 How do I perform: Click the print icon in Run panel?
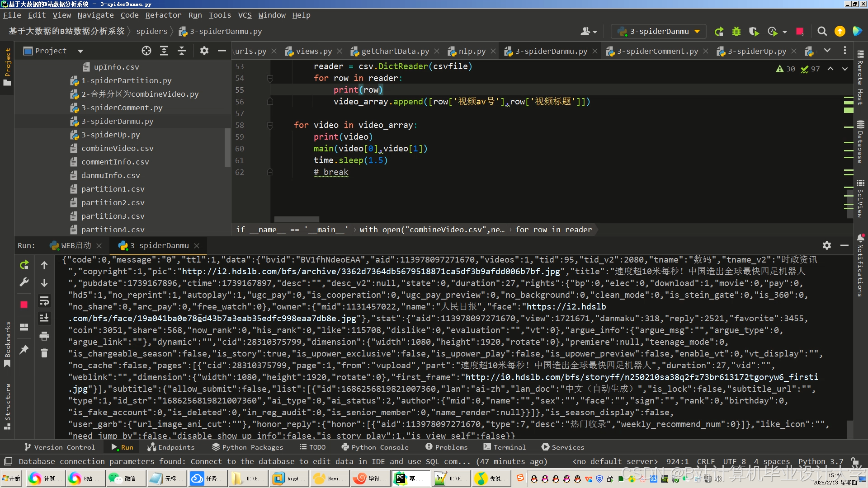pyautogui.click(x=44, y=336)
